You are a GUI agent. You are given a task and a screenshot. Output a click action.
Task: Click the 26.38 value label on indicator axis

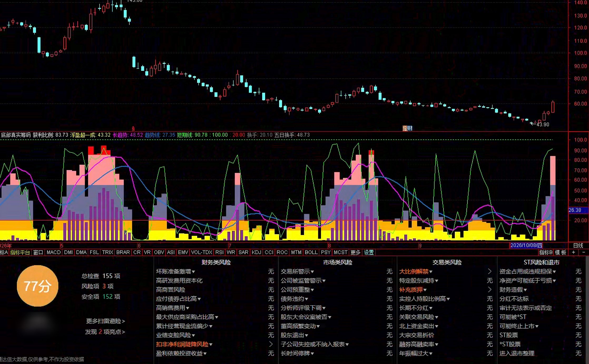tap(578, 210)
